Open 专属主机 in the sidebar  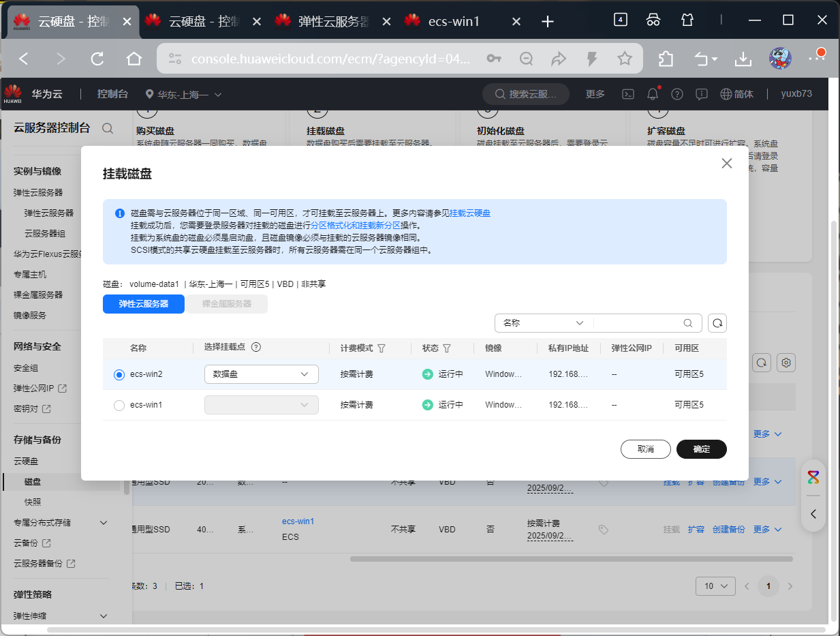click(x=30, y=274)
